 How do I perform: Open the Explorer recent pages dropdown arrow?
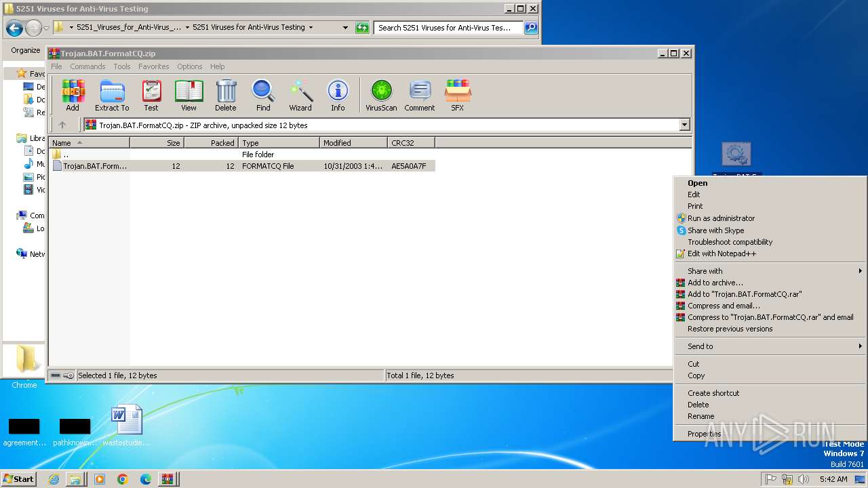46,28
